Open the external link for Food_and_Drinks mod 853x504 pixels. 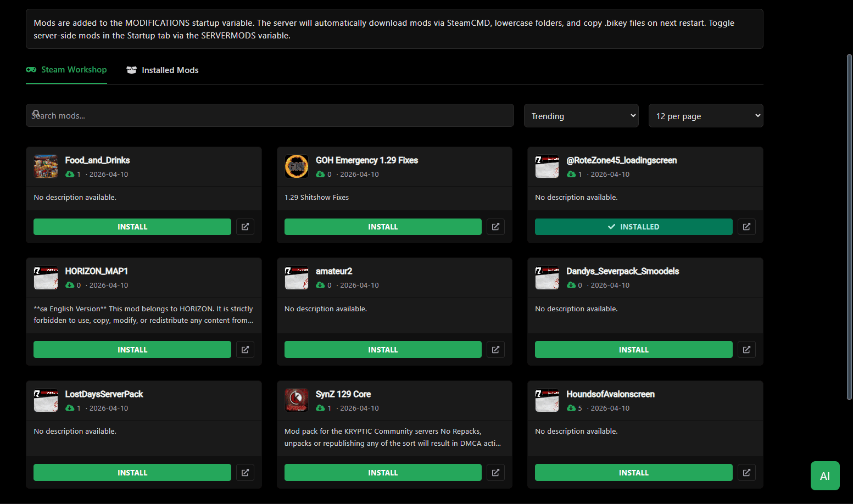coord(245,226)
